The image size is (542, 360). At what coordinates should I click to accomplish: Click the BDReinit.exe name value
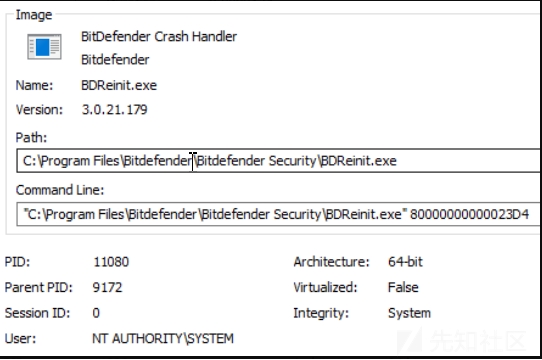pyautogui.click(x=119, y=85)
